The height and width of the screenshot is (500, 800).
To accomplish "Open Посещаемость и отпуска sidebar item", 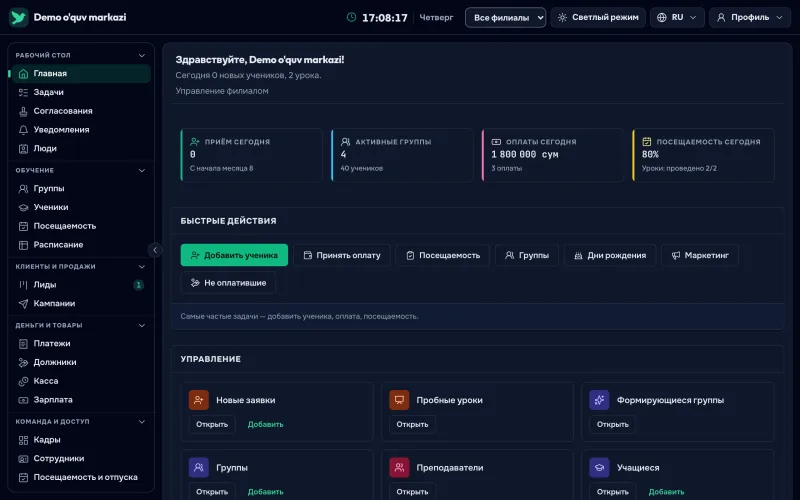I will pyautogui.click(x=81, y=478).
